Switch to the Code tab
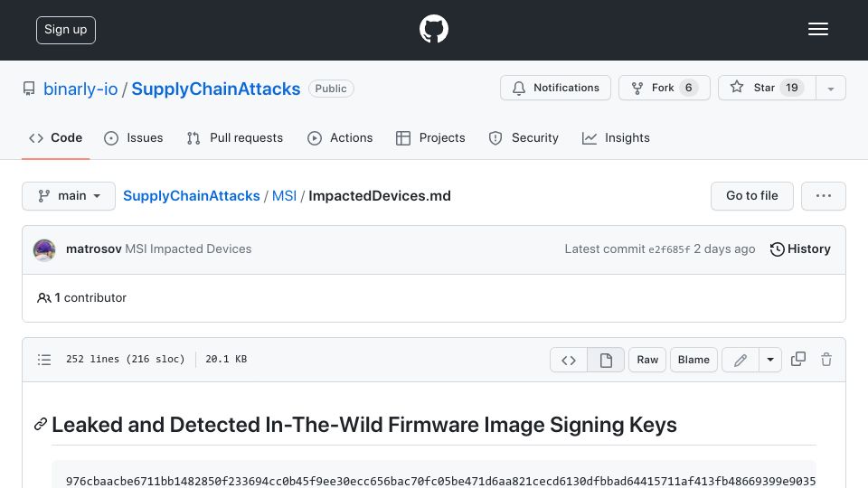 tap(56, 137)
